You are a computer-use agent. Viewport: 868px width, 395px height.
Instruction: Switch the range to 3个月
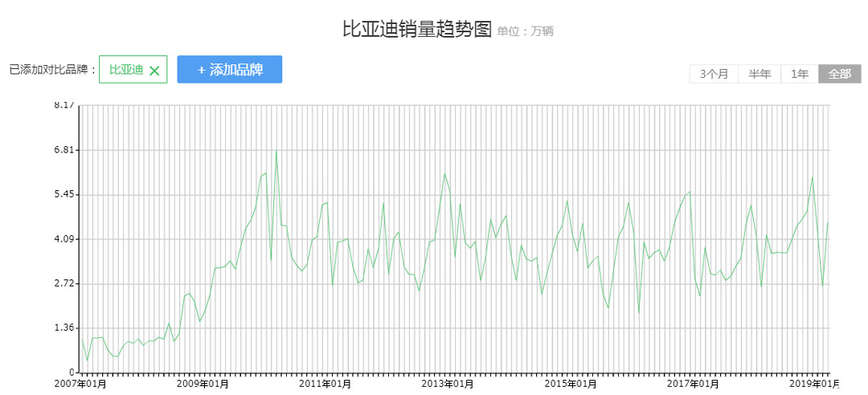tap(714, 74)
